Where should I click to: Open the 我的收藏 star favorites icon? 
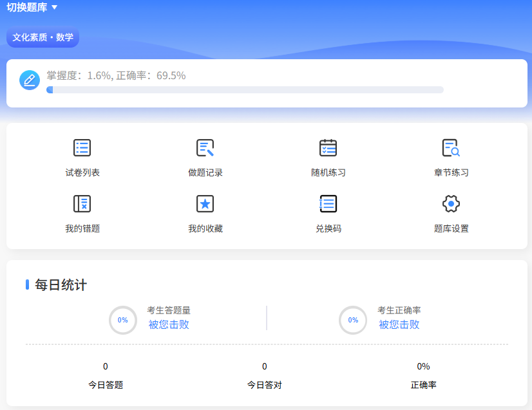click(x=205, y=204)
